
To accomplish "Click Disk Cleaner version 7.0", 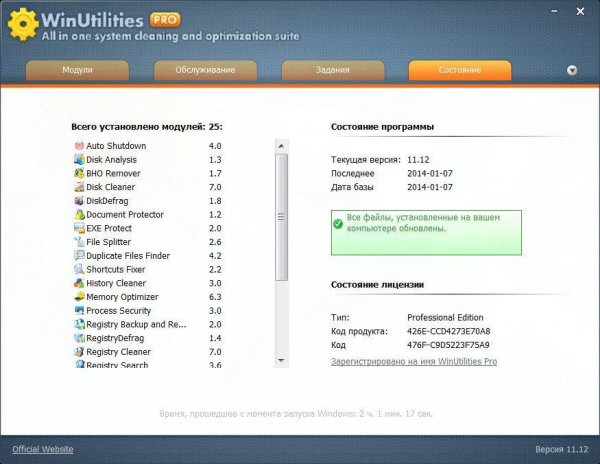I will click(x=215, y=187).
